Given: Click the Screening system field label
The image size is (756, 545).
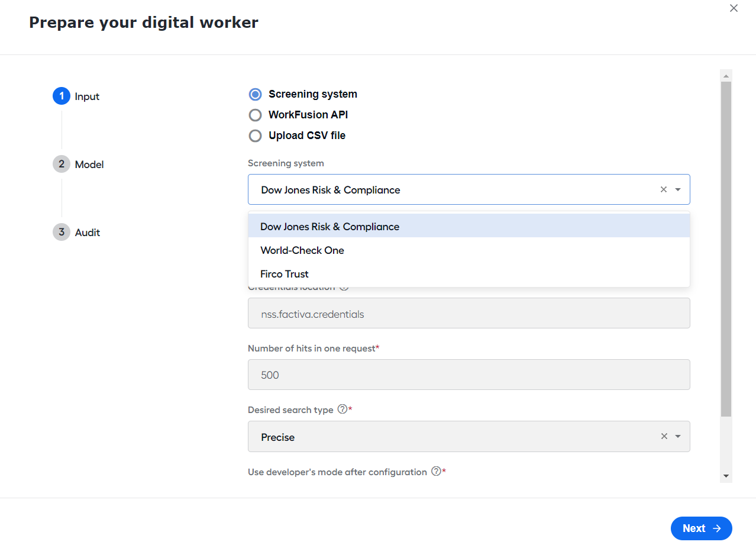Looking at the screenshot, I should click(286, 163).
